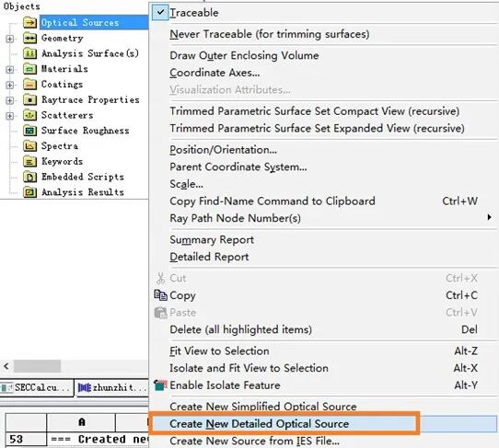Choose Create New Source from IES File...
This screenshot has height=448, width=499.
(x=254, y=441)
